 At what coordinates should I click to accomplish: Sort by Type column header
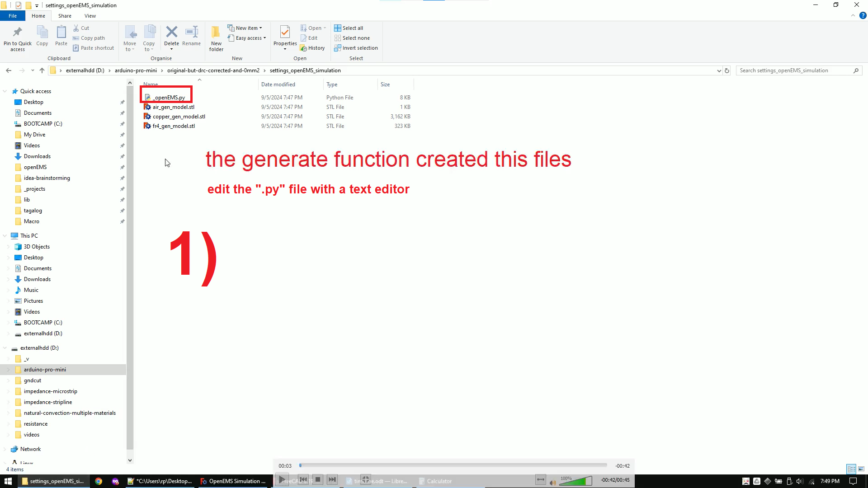(350, 84)
